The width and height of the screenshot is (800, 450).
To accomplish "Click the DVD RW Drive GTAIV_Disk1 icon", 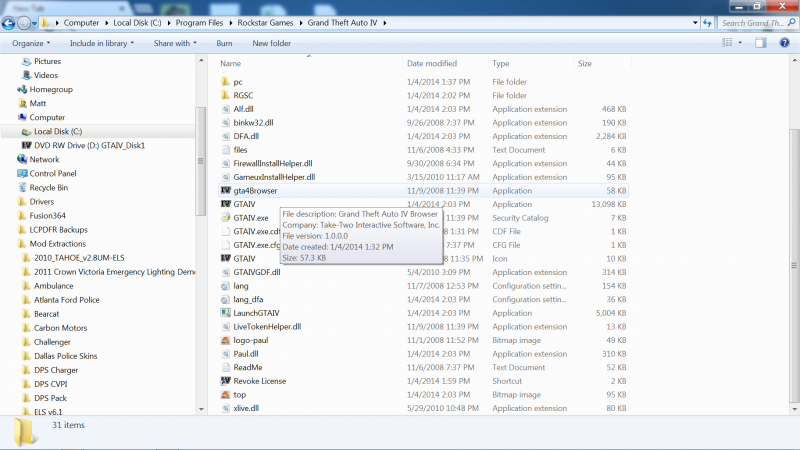I will [27, 145].
